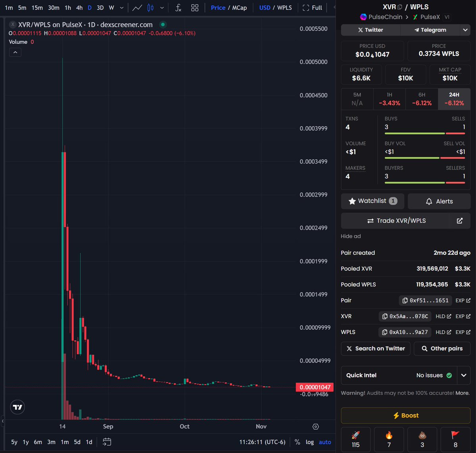Image resolution: width=476 pixels, height=453 pixels.
Task: Click the Hide ad link
Action: [351, 236]
